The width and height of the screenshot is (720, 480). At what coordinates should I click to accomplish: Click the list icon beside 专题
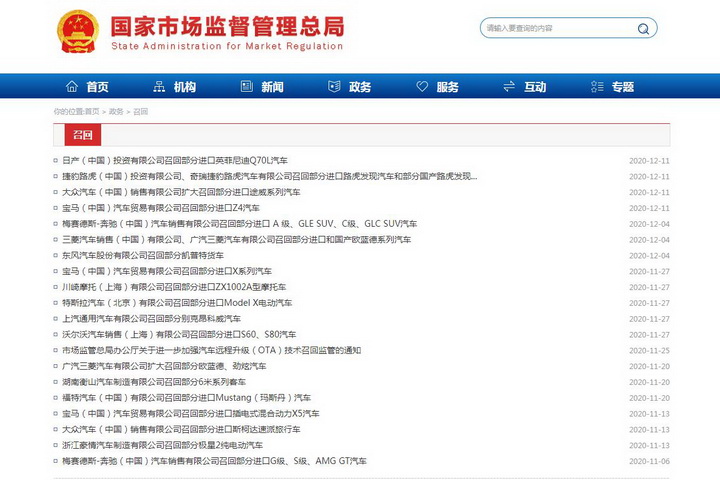tap(597, 86)
